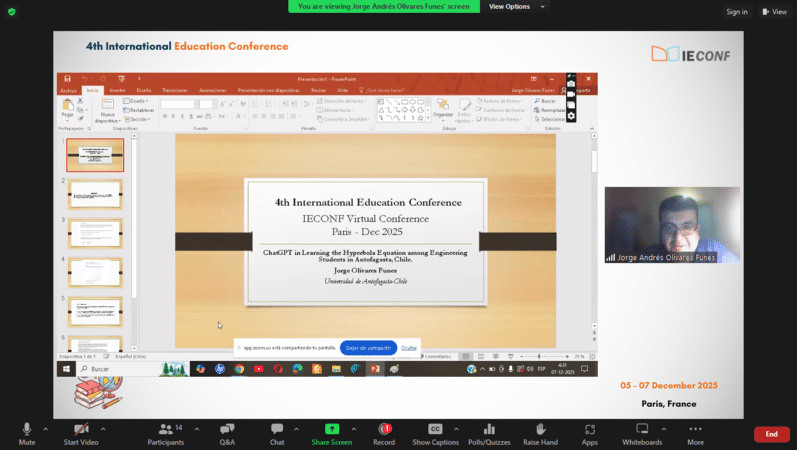
Task: Expand video settings arrow beside Start Video
Action: pos(102,428)
